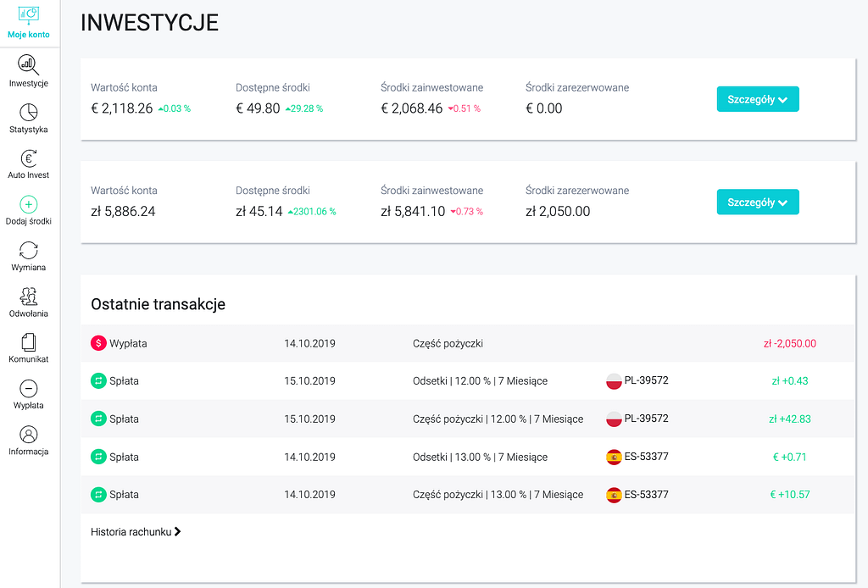Image resolution: width=868 pixels, height=588 pixels.
Task: Click the Dodaj środki plus icon
Action: coord(28,204)
